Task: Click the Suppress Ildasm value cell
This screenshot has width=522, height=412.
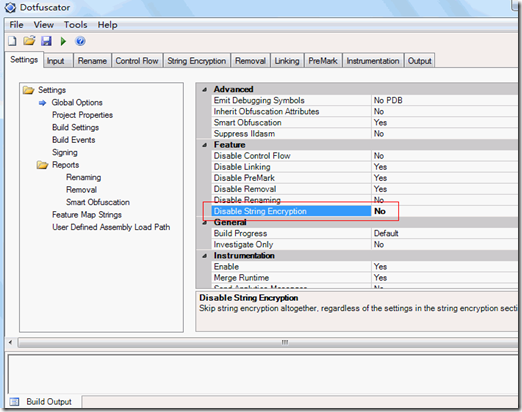Action: [x=446, y=134]
